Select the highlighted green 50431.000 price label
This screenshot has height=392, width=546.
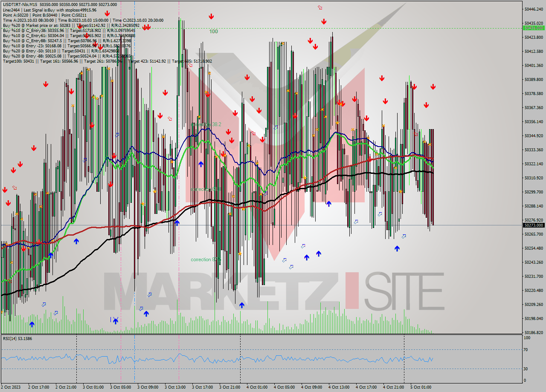click(534, 28)
